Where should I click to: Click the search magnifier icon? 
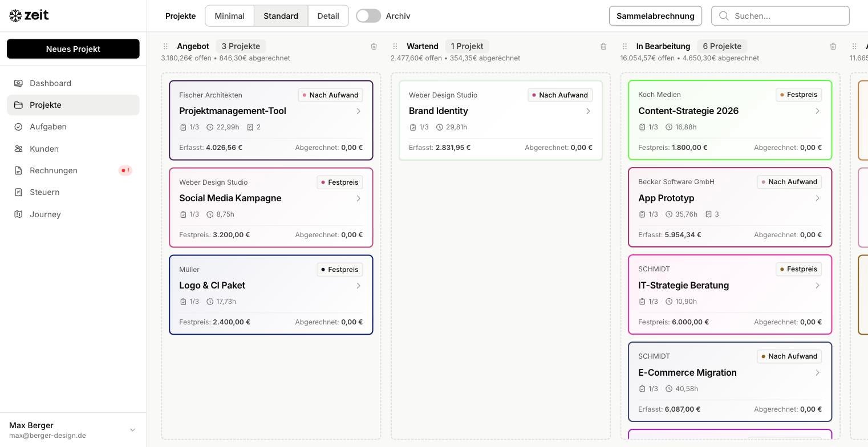point(724,16)
